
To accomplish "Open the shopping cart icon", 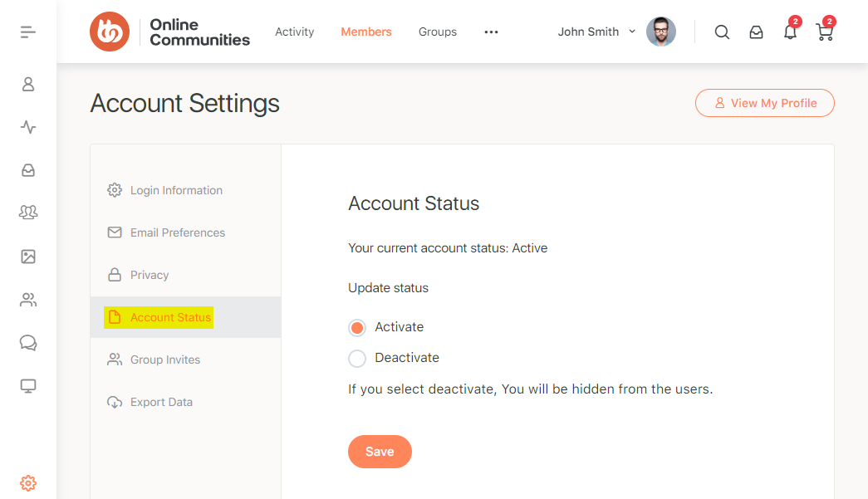I will [824, 32].
